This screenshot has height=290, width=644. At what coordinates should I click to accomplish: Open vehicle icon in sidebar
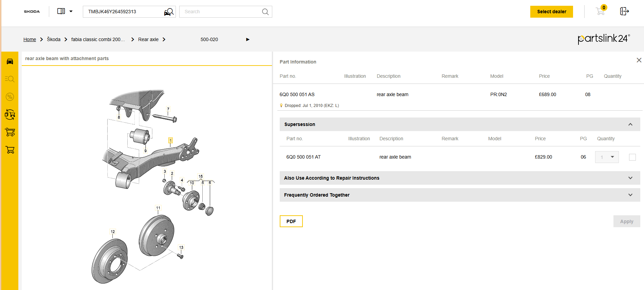pos(10,61)
